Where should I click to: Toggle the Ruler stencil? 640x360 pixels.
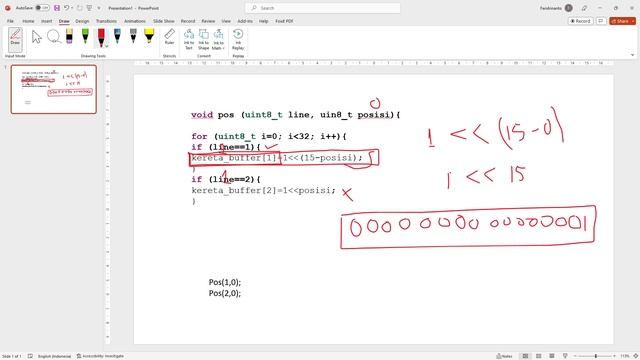(169, 37)
